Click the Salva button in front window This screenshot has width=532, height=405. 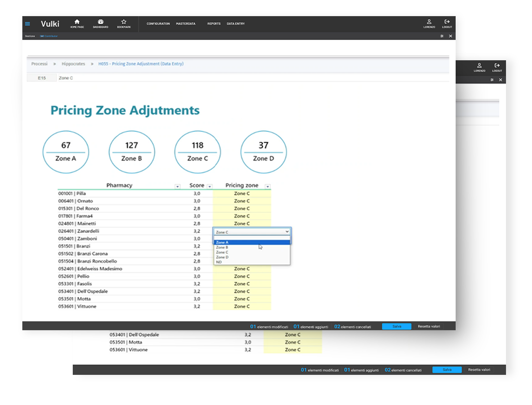click(396, 327)
